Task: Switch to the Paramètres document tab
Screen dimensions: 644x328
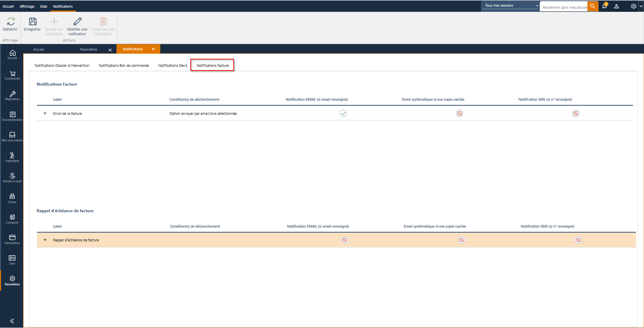Action: [89, 49]
